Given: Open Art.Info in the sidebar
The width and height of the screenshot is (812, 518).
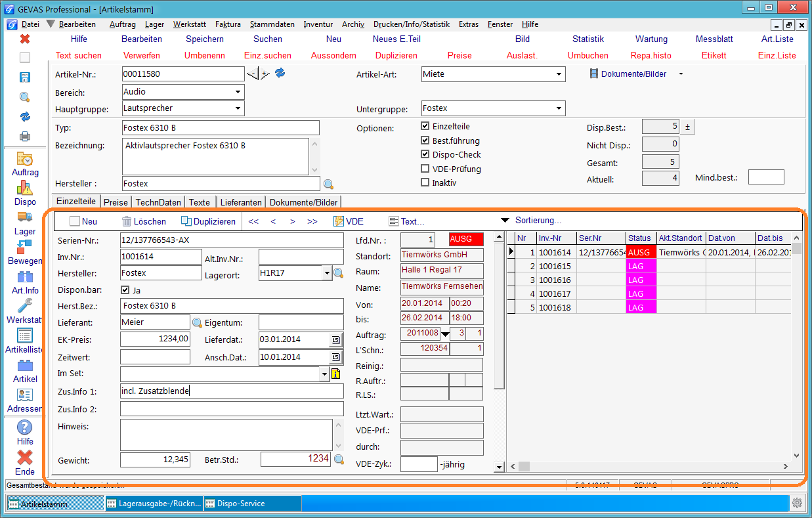Looking at the screenshot, I should point(25,283).
